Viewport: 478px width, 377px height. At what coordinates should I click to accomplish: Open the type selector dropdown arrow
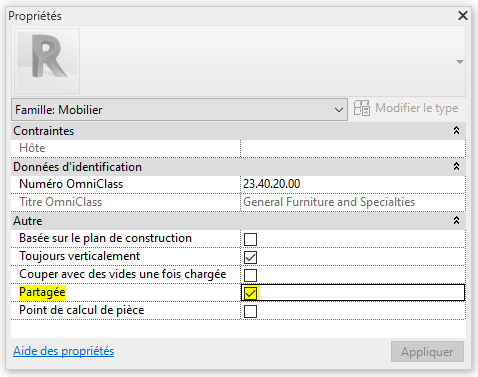coord(460,62)
